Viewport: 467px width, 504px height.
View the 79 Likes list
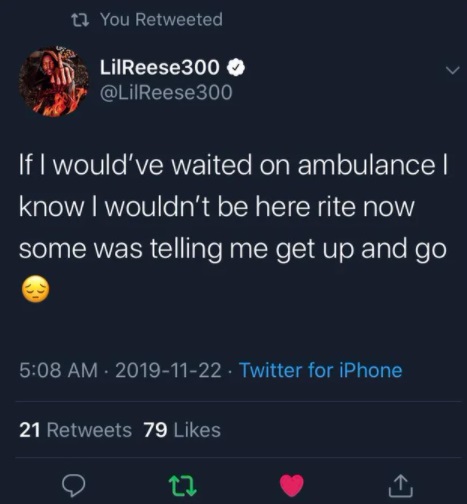click(x=182, y=430)
